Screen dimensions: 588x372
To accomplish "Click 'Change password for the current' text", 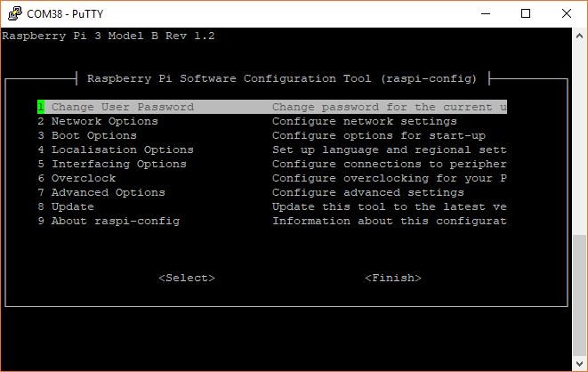I will (383, 107).
